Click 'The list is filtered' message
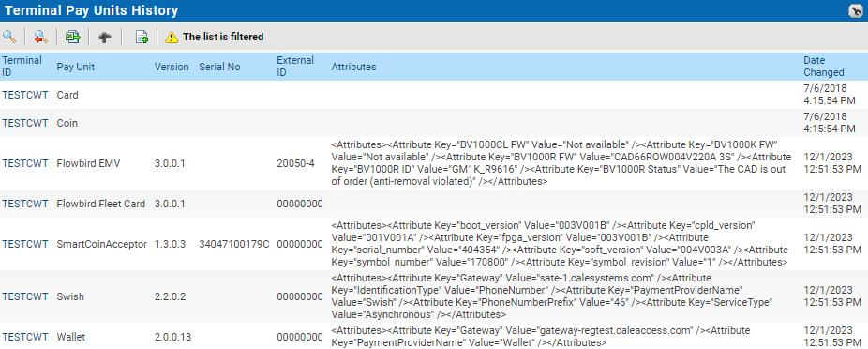Viewport: 868px width, 349px height. pos(223,38)
